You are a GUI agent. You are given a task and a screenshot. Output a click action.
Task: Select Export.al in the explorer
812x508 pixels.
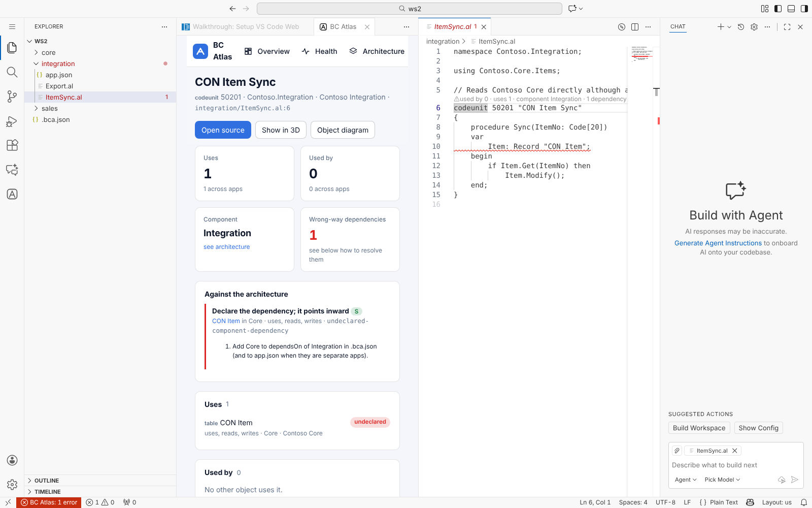pos(100,86)
